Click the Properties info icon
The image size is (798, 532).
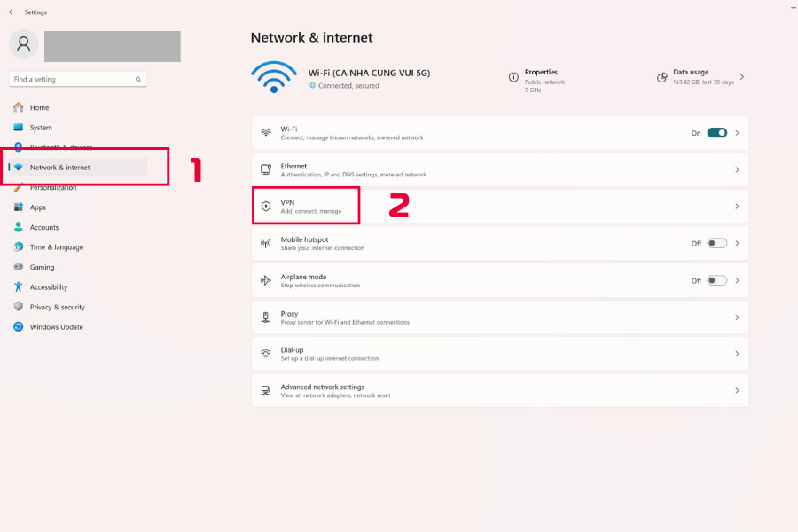pyautogui.click(x=513, y=77)
